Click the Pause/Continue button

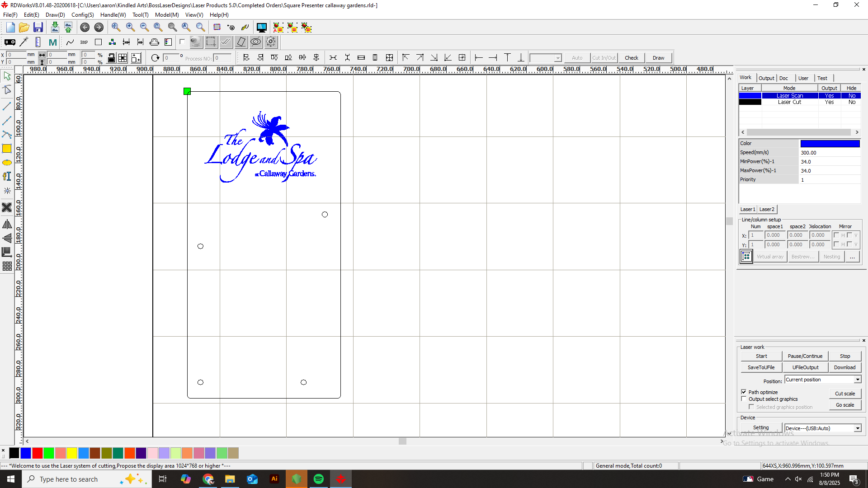tap(805, 356)
